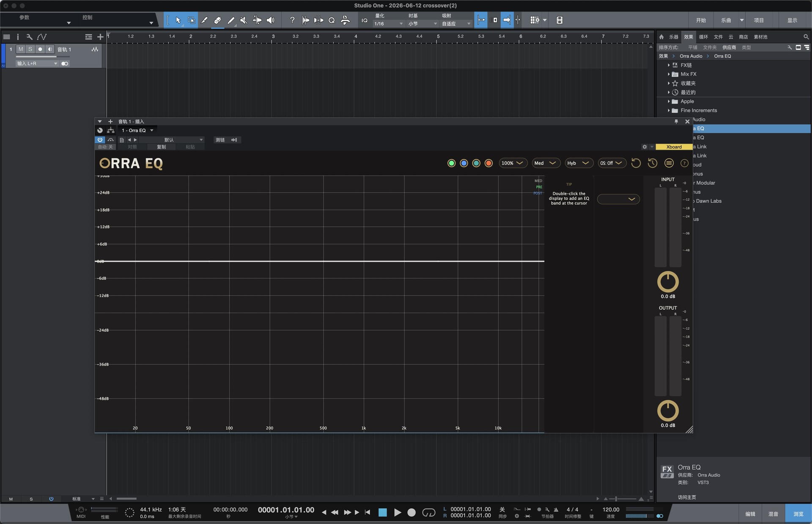This screenshot has height=524, width=812.
Task: Start playback with the Play button
Action: (398, 513)
